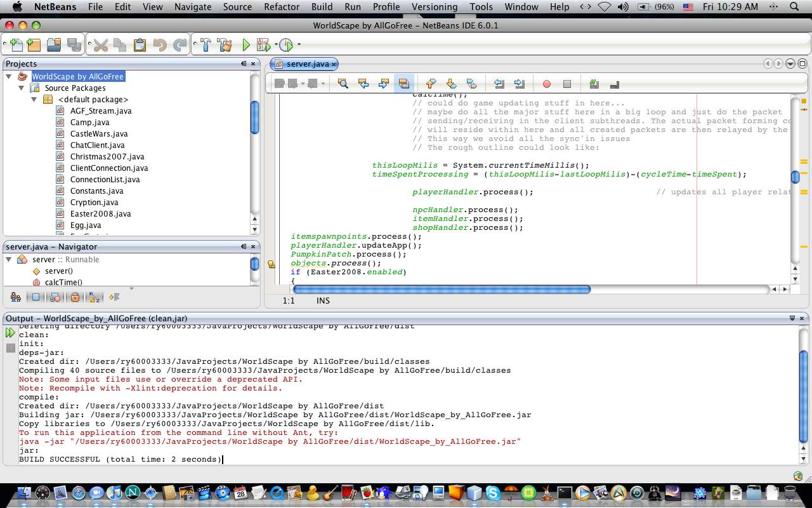Open the Navigate menu
The width and height of the screenshot is (812, 508).
point(193,7)
